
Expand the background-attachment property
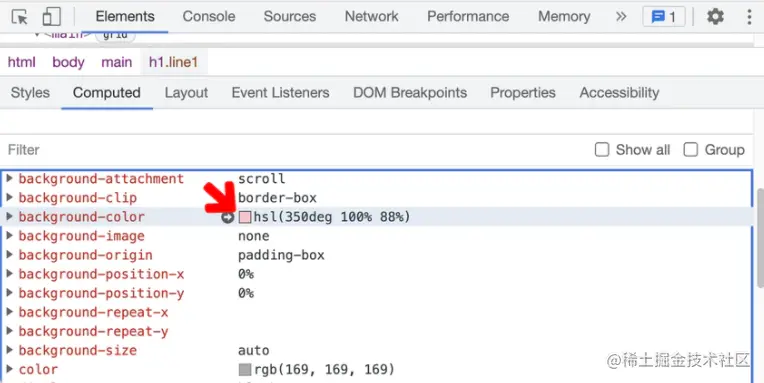point(9,178)
